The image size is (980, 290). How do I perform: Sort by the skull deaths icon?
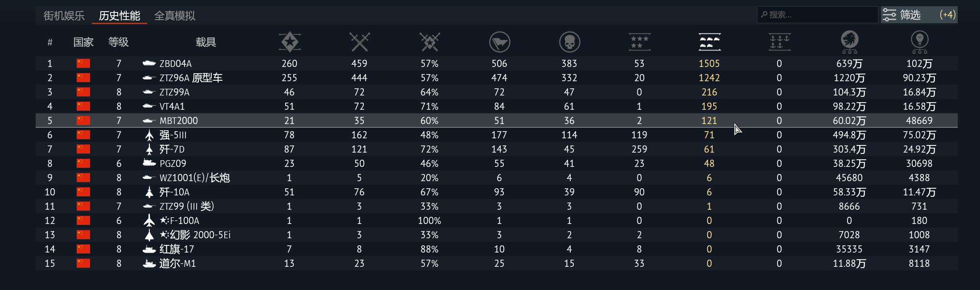569,42
